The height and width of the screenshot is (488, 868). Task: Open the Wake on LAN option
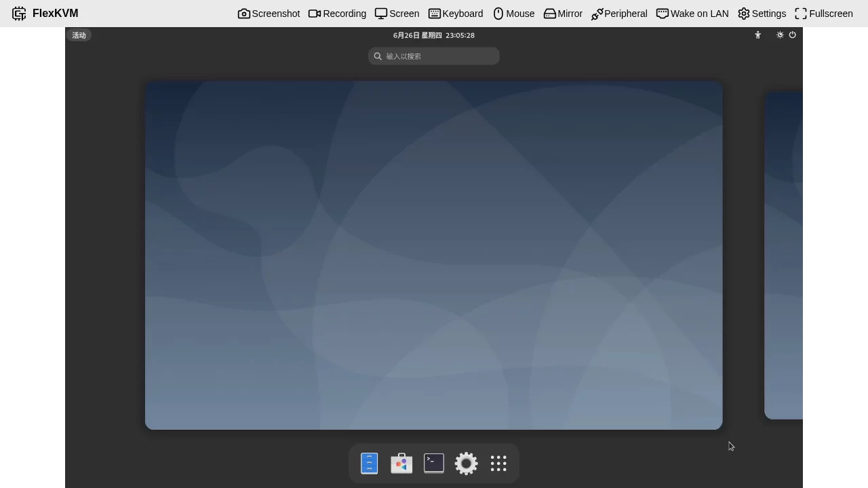click(692, 14)
